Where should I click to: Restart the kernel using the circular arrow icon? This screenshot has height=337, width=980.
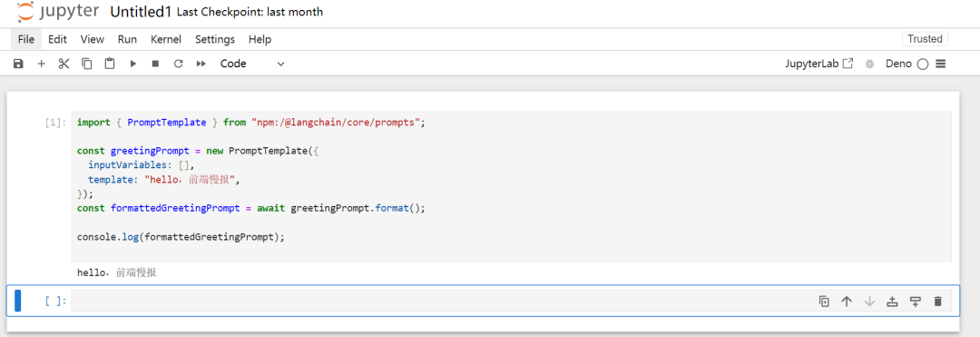click(178, 64)
